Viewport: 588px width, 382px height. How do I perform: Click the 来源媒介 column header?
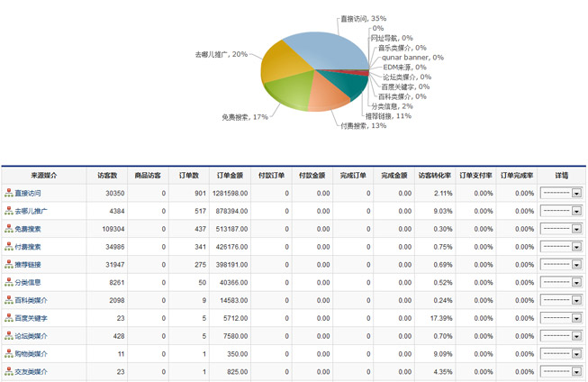[x=44, y=176]
